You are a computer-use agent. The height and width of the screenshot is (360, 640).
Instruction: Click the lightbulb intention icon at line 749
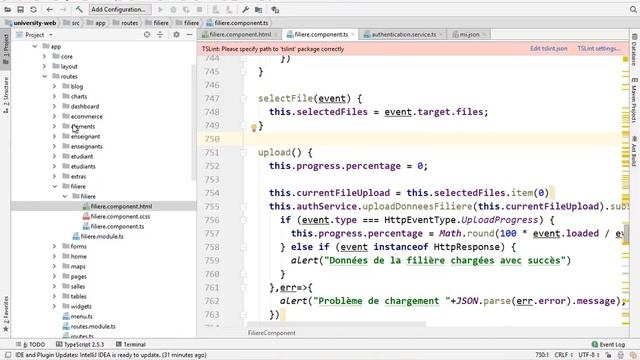(x=253, y=128)
